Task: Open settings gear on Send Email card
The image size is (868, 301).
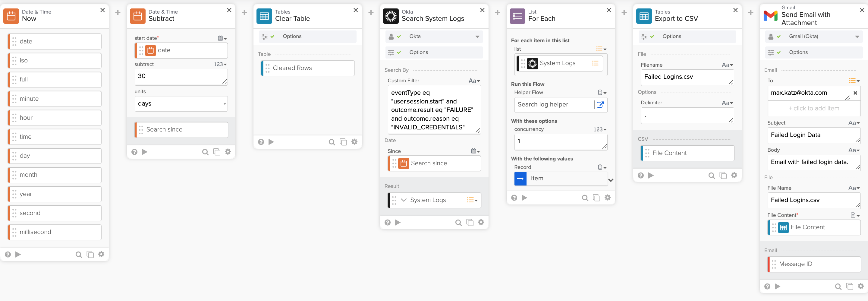Action: (860, 286)
